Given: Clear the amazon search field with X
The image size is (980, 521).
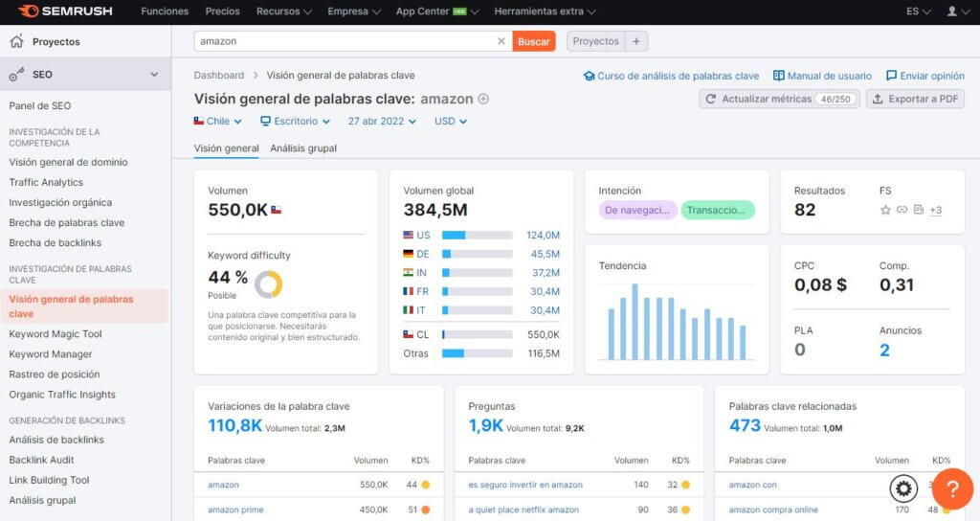Looking at the screenshot, I should pos(501,41).
